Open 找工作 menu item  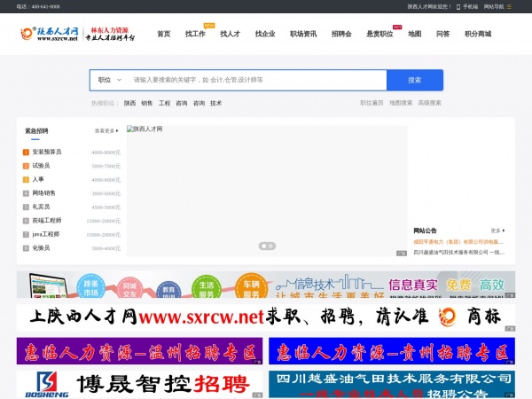pos(195,34)
